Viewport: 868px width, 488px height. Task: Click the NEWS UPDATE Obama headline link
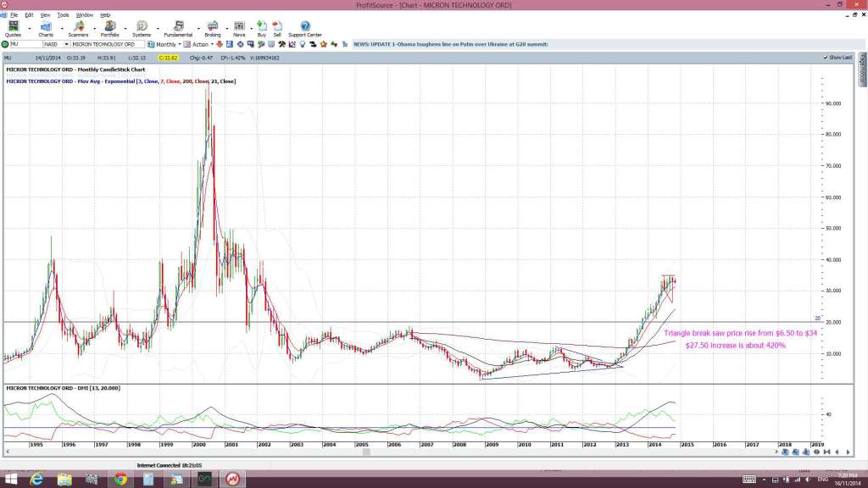[451, 44]
